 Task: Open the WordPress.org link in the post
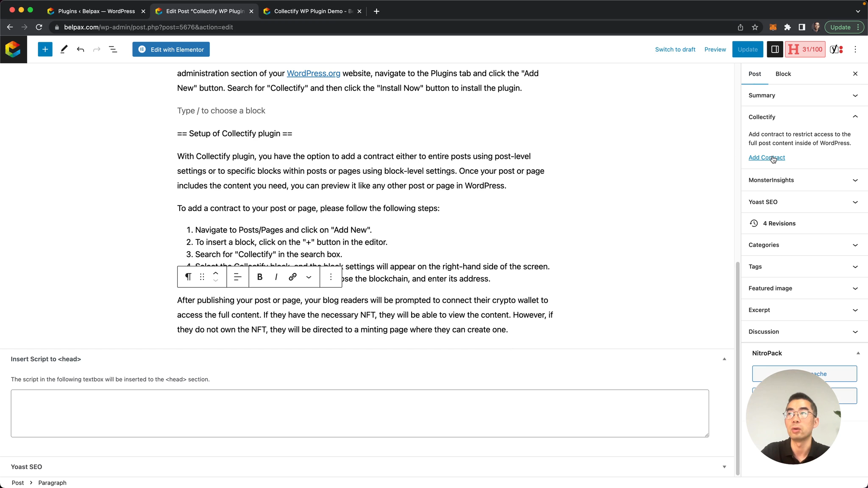[313, 73]
